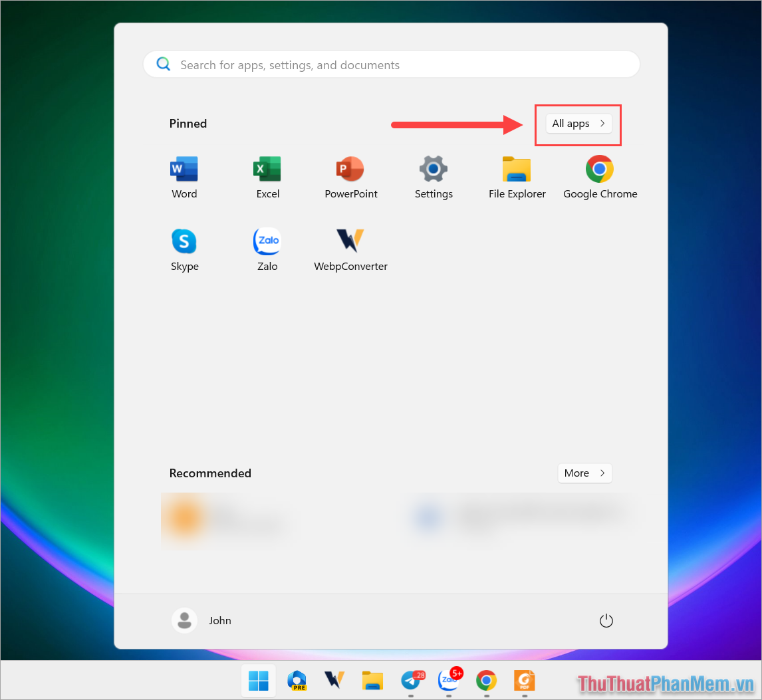762x700 pixels.
Task: Click the All apps chevron arrow
Action: (602, 124)
